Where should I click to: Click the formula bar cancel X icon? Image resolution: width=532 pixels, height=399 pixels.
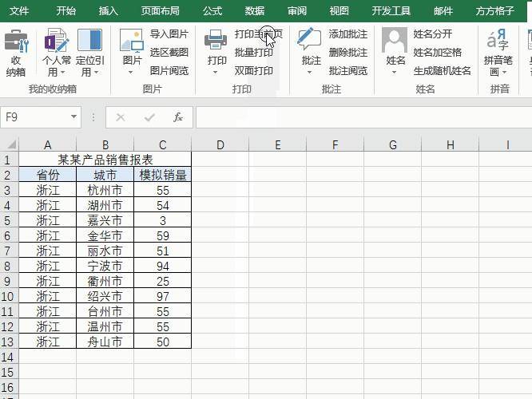[121, 117]
